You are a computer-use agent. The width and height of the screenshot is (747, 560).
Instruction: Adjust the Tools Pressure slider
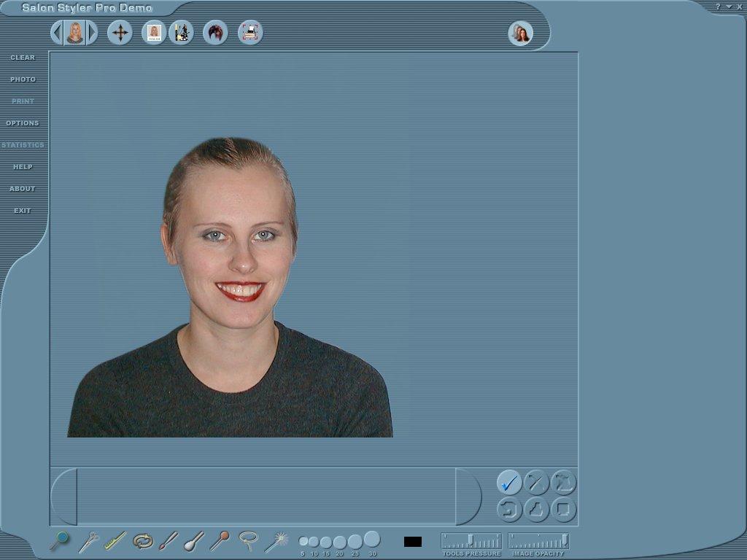pos(471,540)
